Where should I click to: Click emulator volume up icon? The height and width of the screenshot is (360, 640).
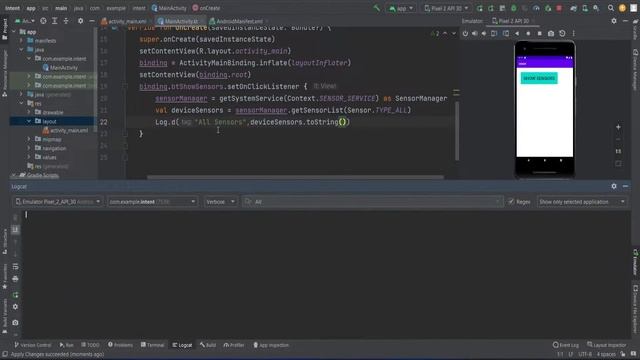tap(475, 33)
